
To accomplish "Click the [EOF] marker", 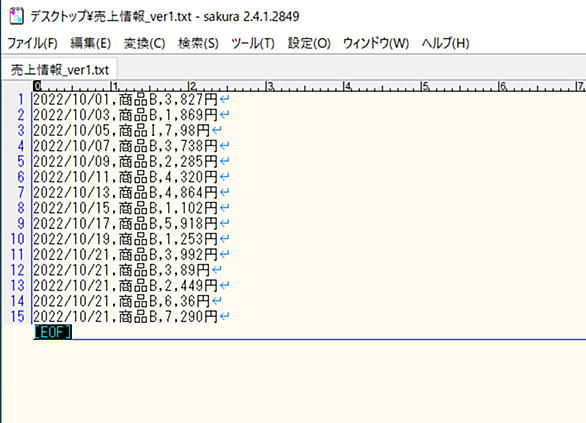I will tap(53, 332).
